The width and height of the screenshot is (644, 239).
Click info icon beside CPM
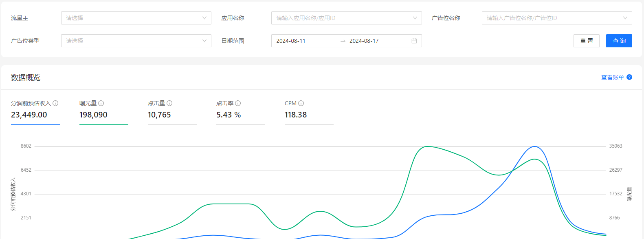pyautogui.click(x=301, y=103)
